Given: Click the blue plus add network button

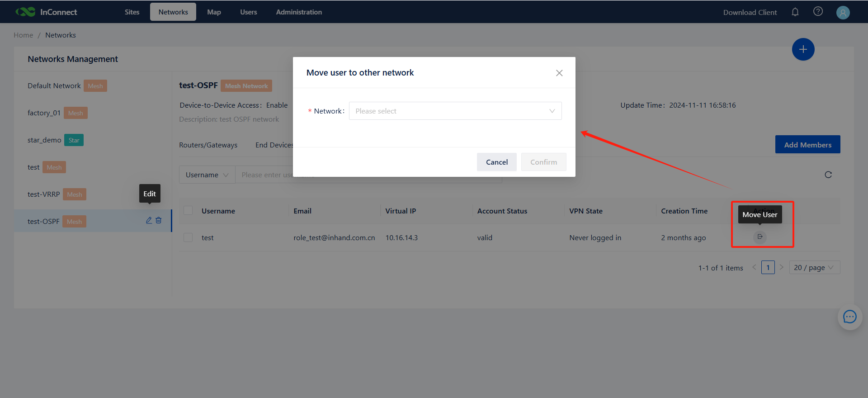Looking at the screenshot, I should [803, 49].
